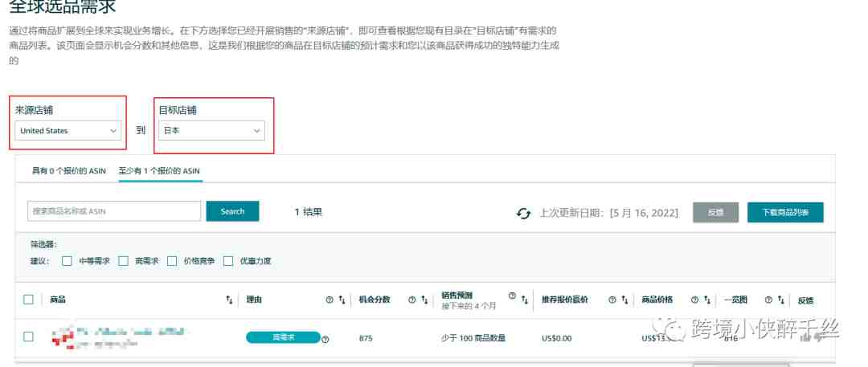Sort by 机会分数 column arrows
Viewport: 868px width, 367px height.
[424, 300]
